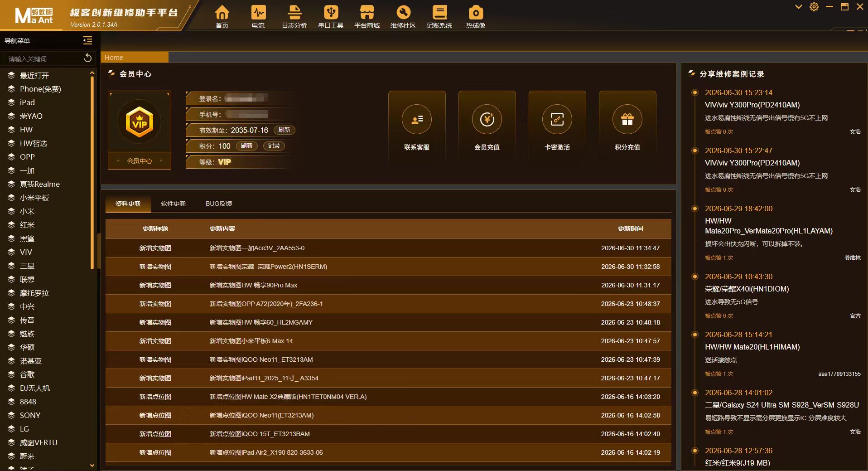Viewport: 868px width, 471px height.
Task: Expand the 小米平板 category
Action: [x=34, y=198]
